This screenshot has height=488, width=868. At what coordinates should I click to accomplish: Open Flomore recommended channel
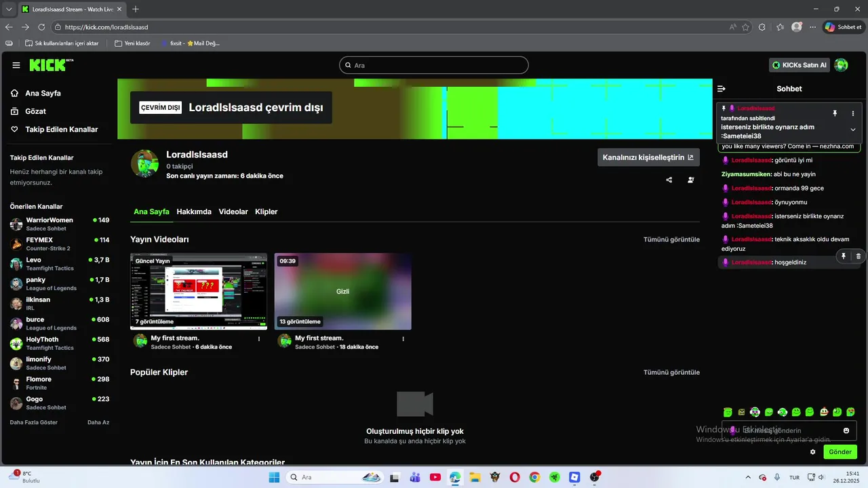pyautogui.click(x=60, y=383)
